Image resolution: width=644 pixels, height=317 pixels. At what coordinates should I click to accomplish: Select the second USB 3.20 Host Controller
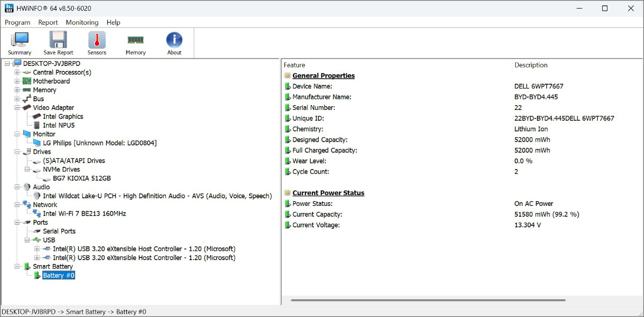point(144,257)
